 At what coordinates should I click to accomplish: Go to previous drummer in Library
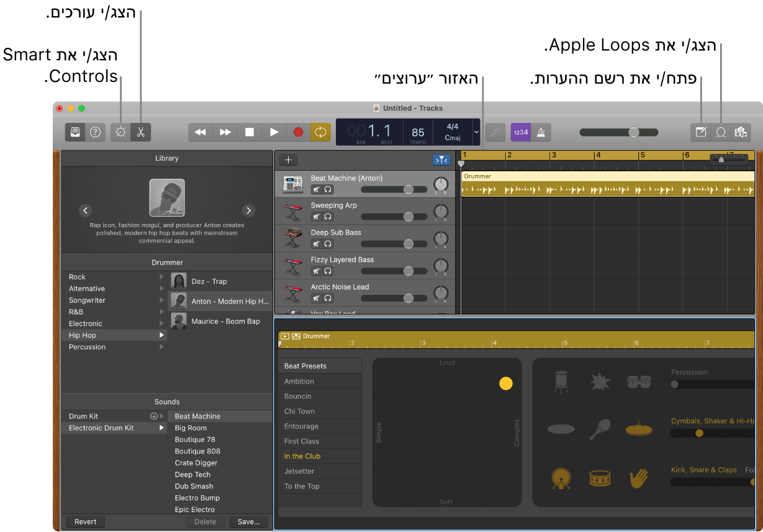coord(86,210)
